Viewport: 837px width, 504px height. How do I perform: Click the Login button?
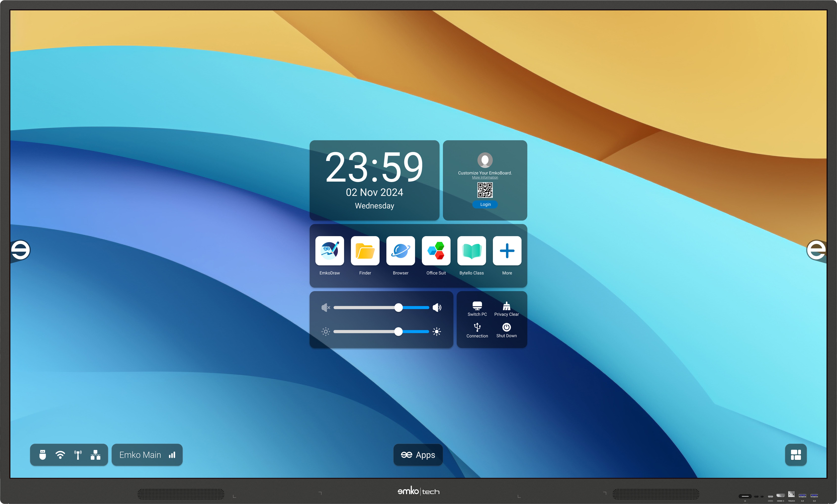click(x=485, y=204)
